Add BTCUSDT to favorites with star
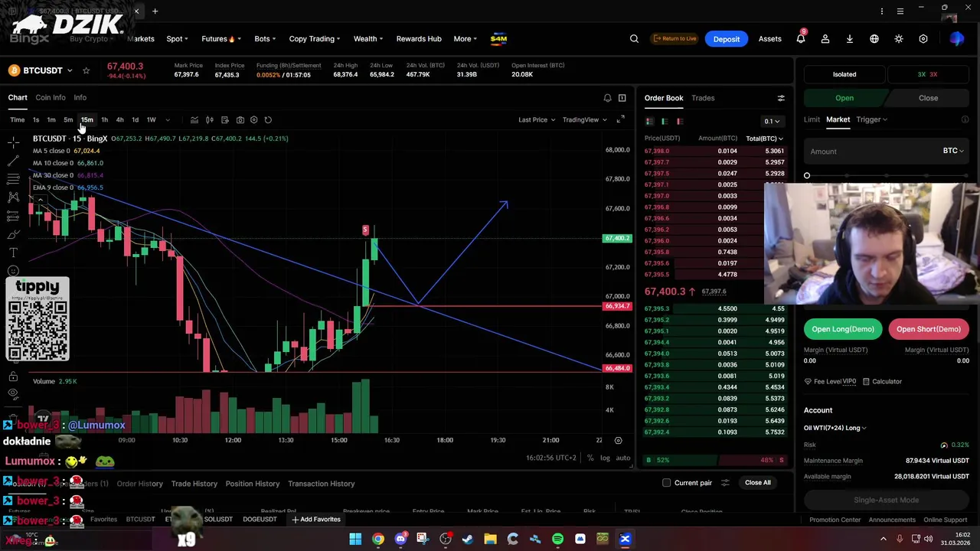Image resolution: width=980 pixels, height=551 pixels. [x=86, y=70]
